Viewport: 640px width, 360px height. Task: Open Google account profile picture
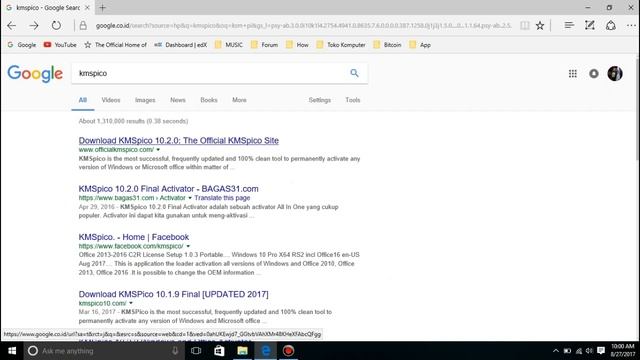[615, 73]
